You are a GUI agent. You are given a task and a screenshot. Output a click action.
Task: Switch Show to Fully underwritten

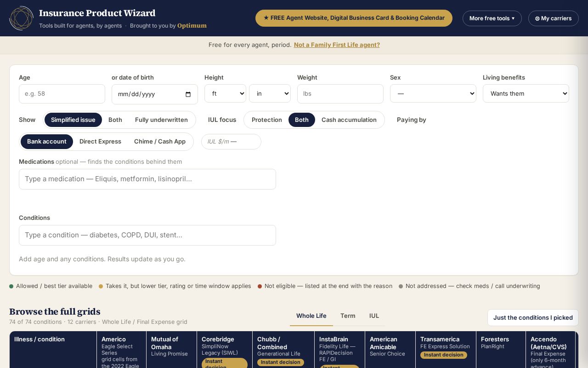(161, 120)
